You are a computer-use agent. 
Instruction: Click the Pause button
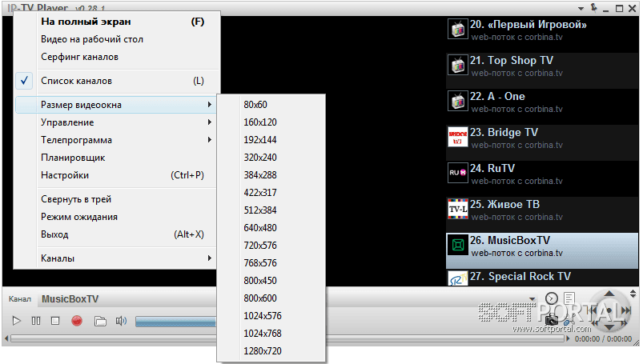[x=36, y=321]
